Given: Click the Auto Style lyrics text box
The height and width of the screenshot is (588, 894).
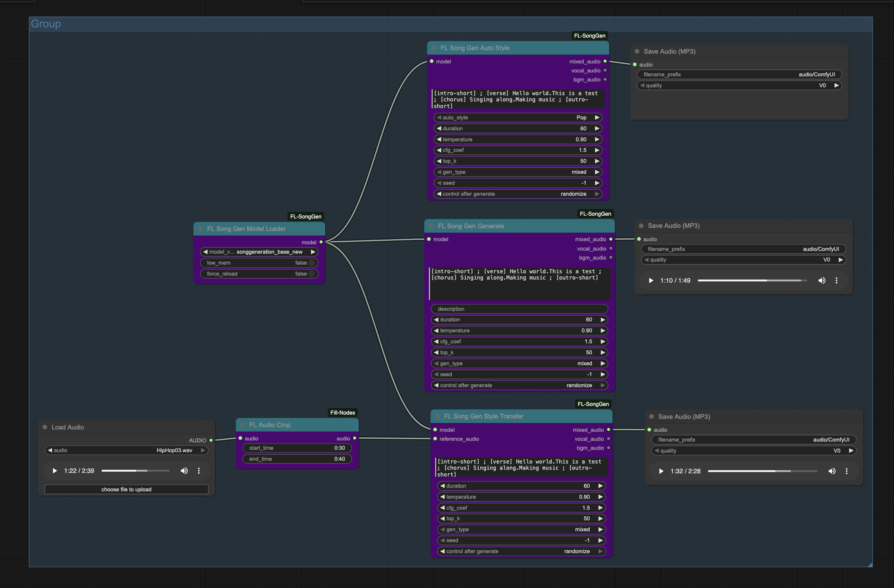Looking at the screenshot, I should 518,99.
